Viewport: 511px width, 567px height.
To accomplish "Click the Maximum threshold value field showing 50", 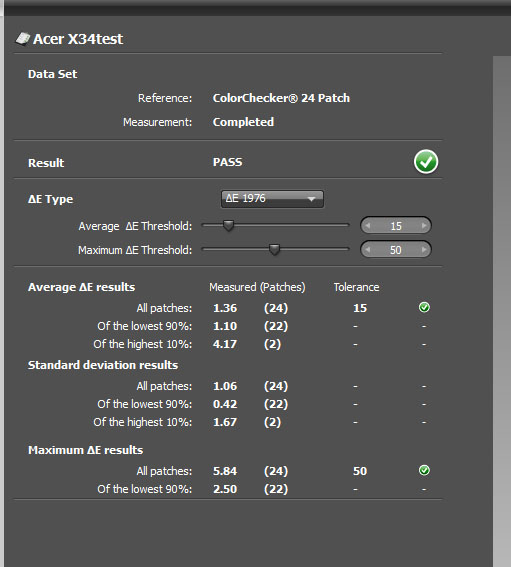I will [x=396, y=250].
